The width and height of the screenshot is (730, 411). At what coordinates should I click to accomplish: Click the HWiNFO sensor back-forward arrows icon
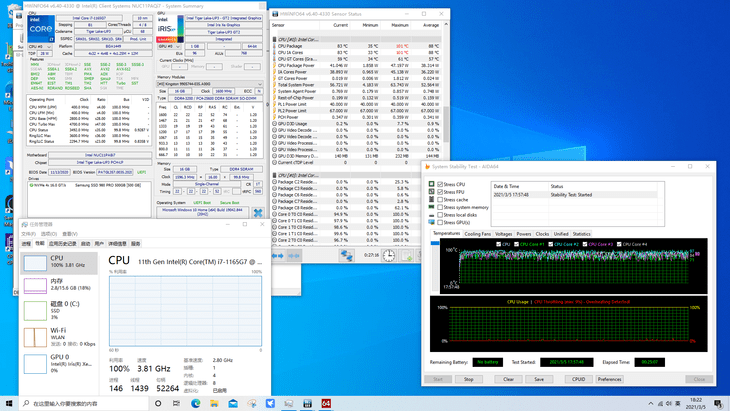(279, 256)
